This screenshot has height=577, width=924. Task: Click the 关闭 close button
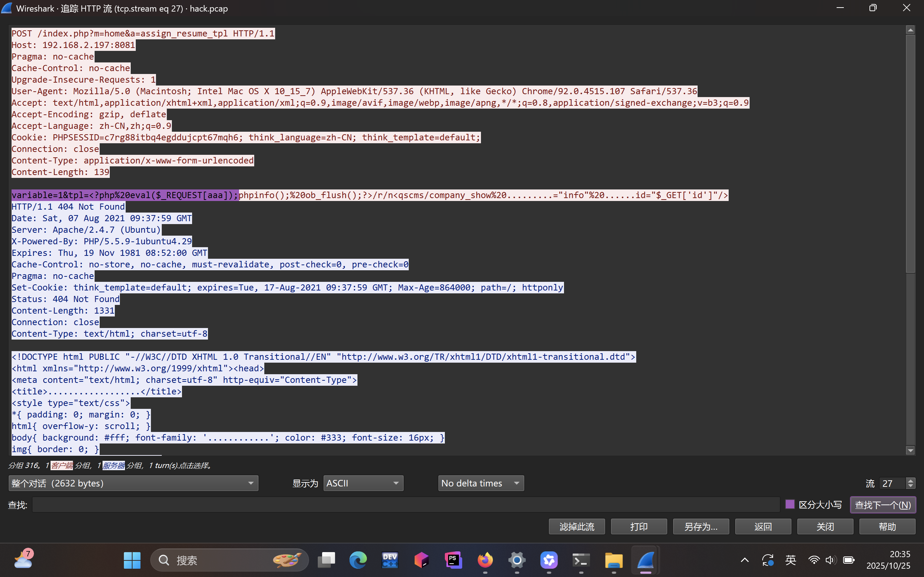tap(825, 526)
